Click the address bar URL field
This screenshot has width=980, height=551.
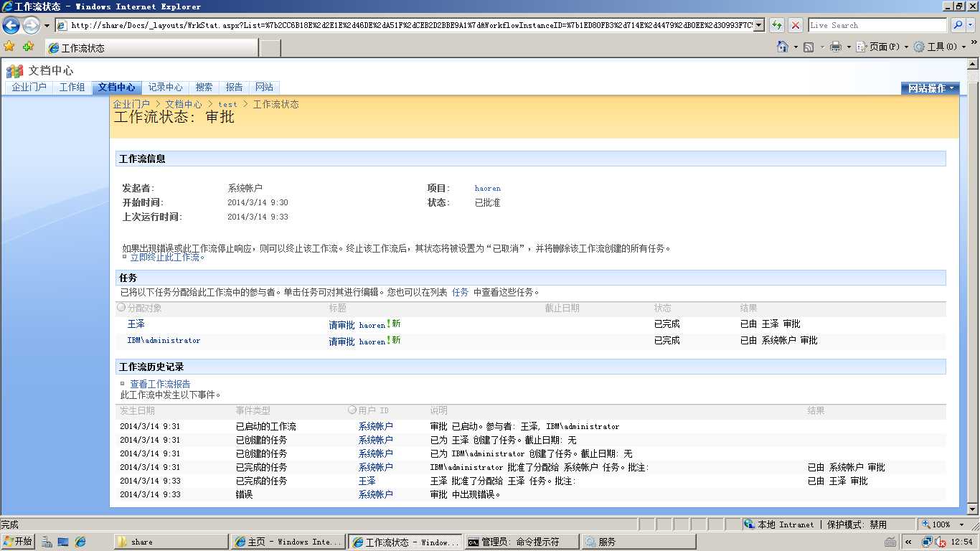coord(405,25)
